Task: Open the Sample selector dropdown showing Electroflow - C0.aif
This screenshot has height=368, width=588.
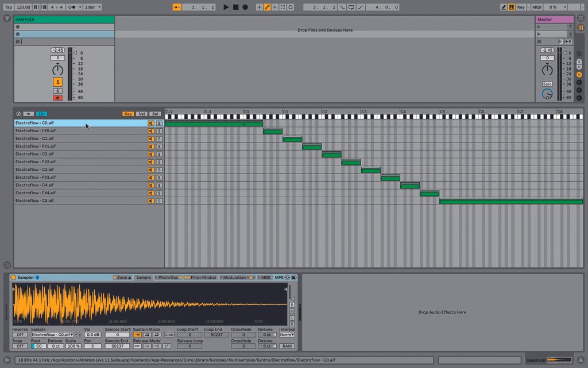Action: 52,334
